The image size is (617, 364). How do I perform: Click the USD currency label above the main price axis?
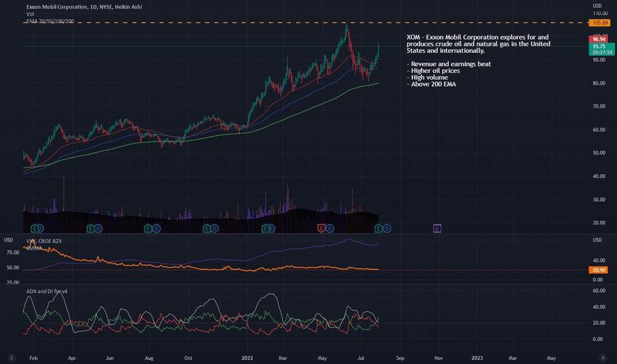point(597,5)
